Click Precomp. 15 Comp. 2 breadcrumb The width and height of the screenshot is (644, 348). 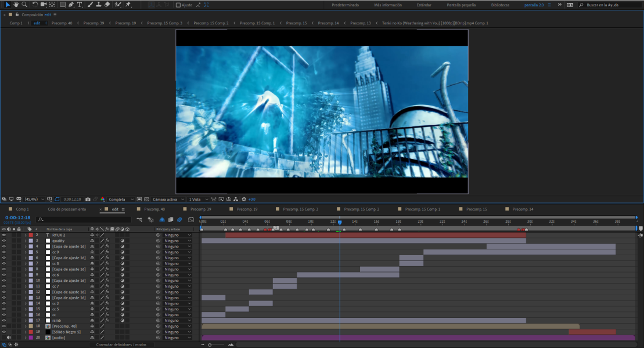tap(211, 23)
